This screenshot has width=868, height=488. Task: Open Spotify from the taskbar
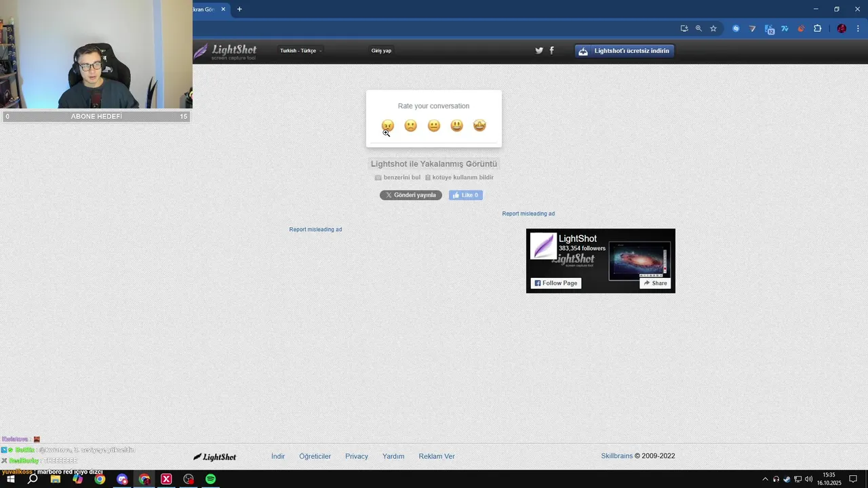pos(211,479)
